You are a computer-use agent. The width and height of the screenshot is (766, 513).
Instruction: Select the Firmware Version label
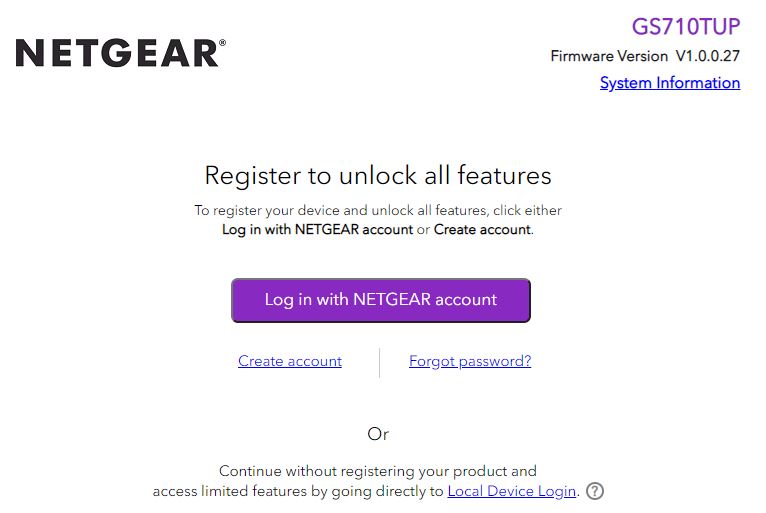[x=609, y=56]
